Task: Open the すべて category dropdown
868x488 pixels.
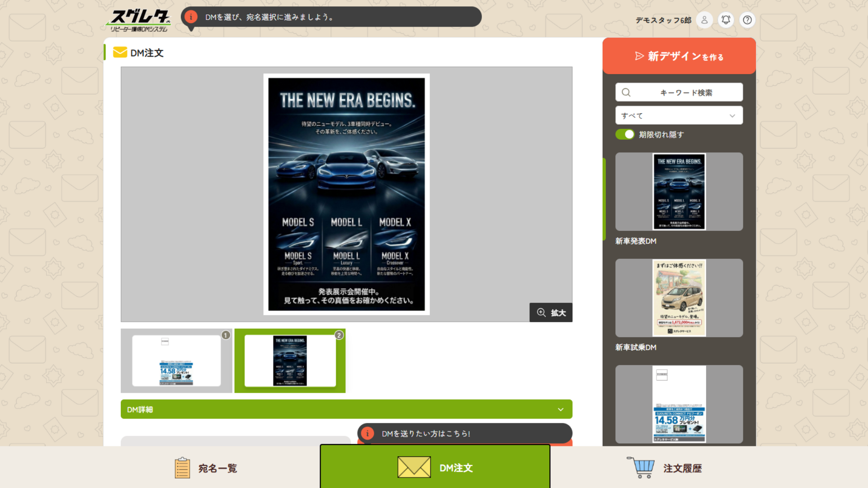Action: [679, 116]
